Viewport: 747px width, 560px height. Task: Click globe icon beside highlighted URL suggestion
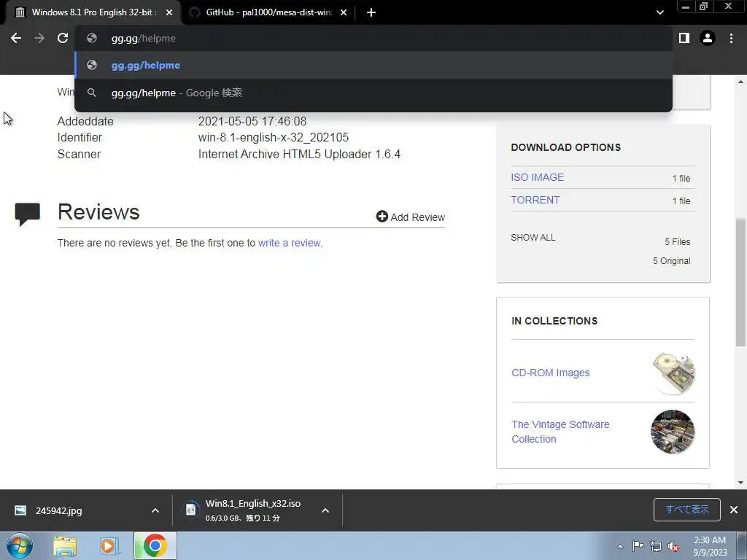92,65
